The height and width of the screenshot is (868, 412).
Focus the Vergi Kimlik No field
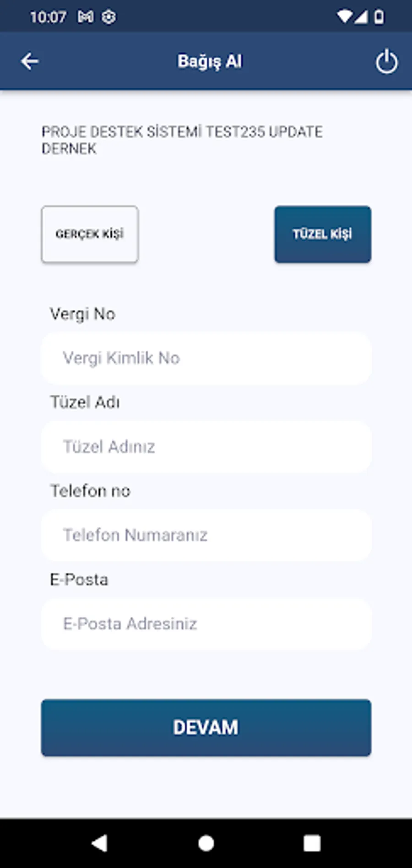click(x=206, y=358)
